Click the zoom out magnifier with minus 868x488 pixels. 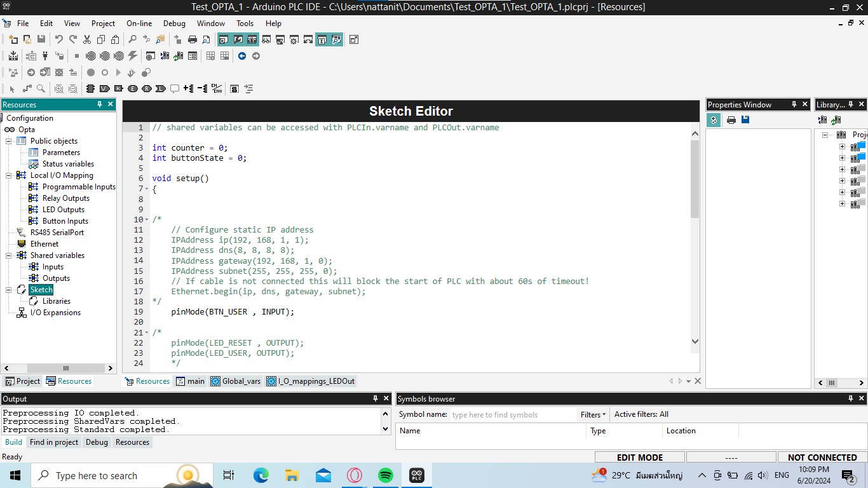pos(73,89)
